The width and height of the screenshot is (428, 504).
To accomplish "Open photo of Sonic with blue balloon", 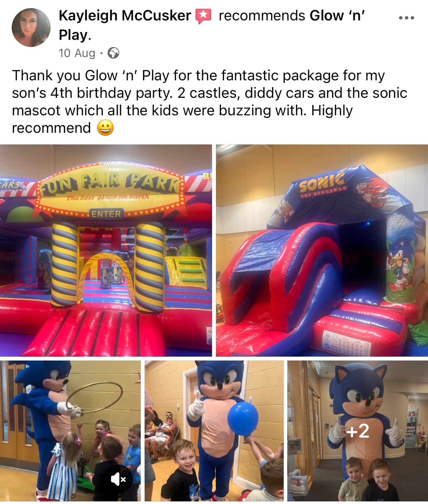I will click(x=214, y=431).
